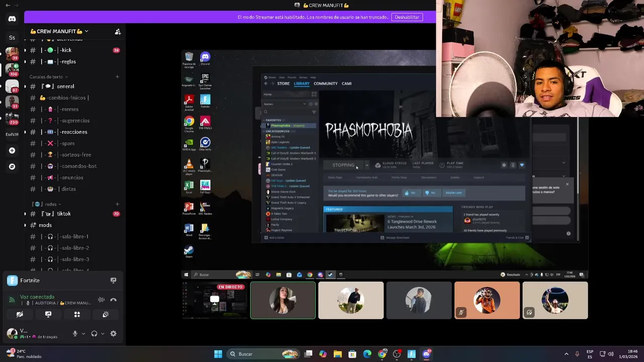Open Google Chrome from the taskbar
This screenshot has width=644, height=362.
pos(382,354)
